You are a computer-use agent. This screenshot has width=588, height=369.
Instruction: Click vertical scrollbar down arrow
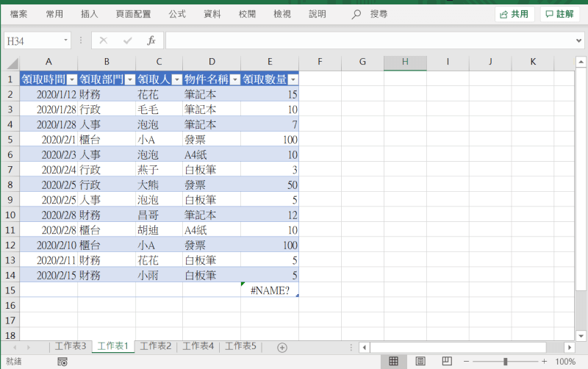[x=581, y=336]
